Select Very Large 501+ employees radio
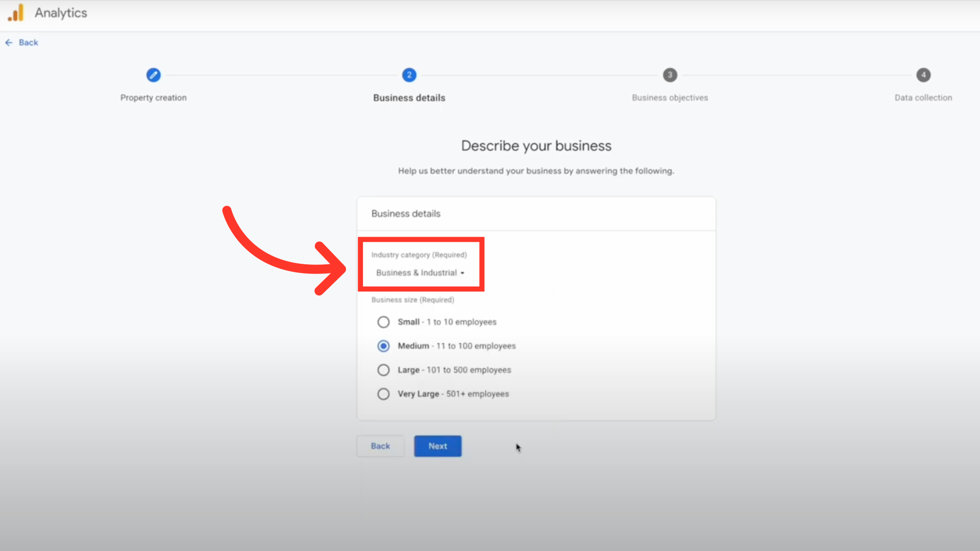 tap(383, 394)
